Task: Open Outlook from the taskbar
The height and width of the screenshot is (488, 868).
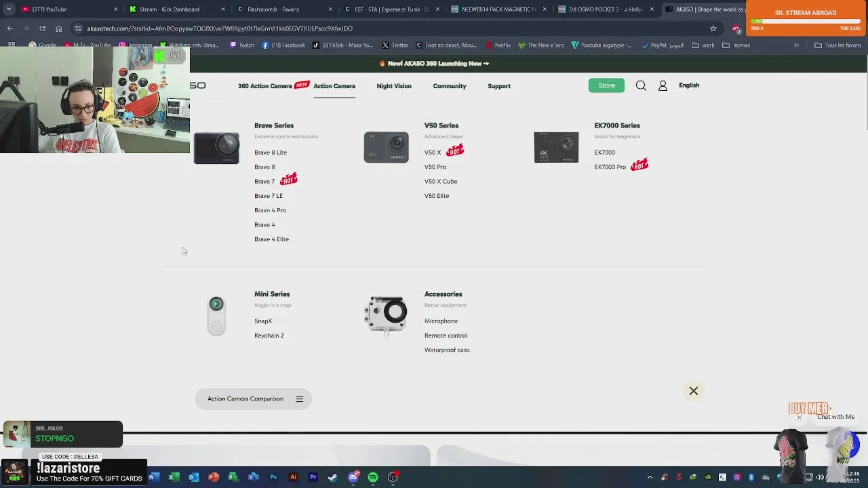Action: click(x=193, y=477)
